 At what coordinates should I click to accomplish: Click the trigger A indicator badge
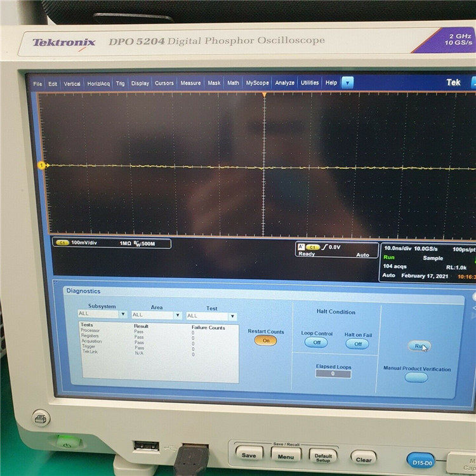301,246
